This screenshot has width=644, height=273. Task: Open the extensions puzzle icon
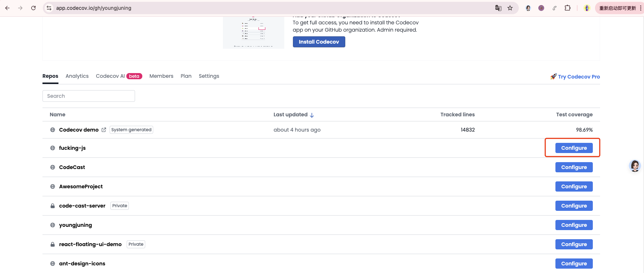coord(567,8)
